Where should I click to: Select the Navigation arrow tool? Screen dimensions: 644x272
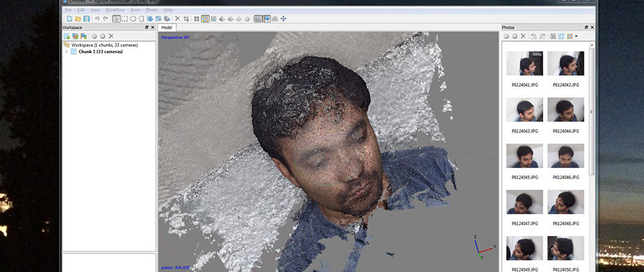[x=116, y=18]
